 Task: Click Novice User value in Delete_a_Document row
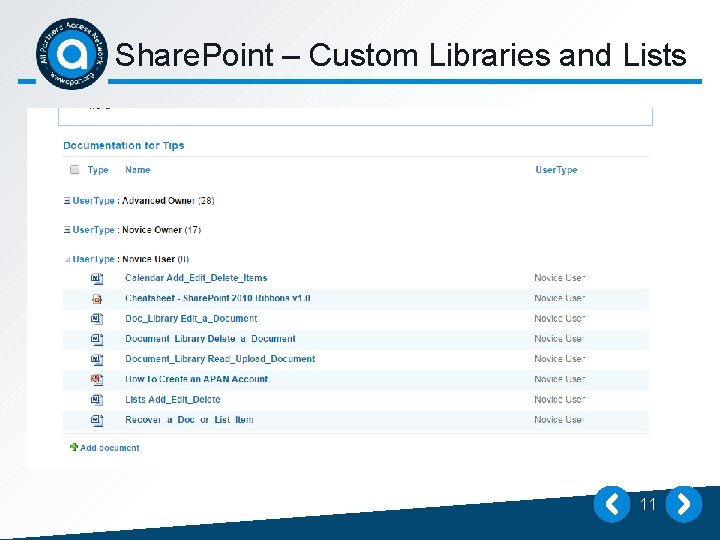pyautogui.click(x=559, y=338)
